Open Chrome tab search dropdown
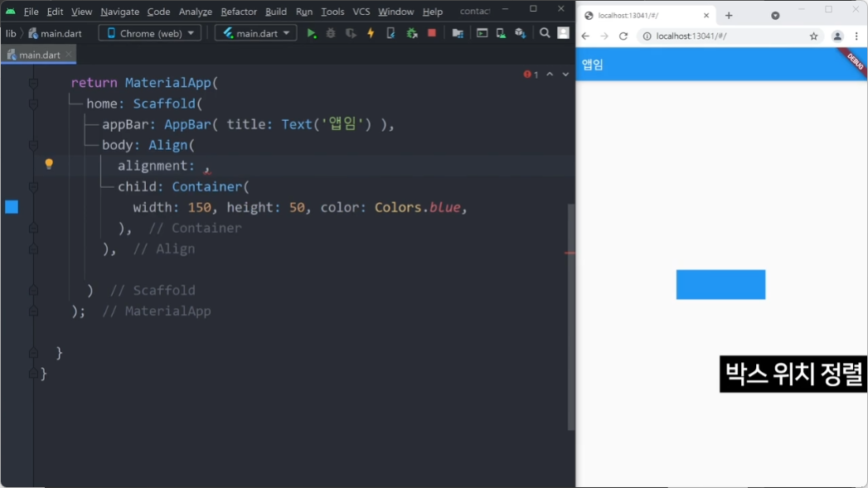 pos(775,16)
